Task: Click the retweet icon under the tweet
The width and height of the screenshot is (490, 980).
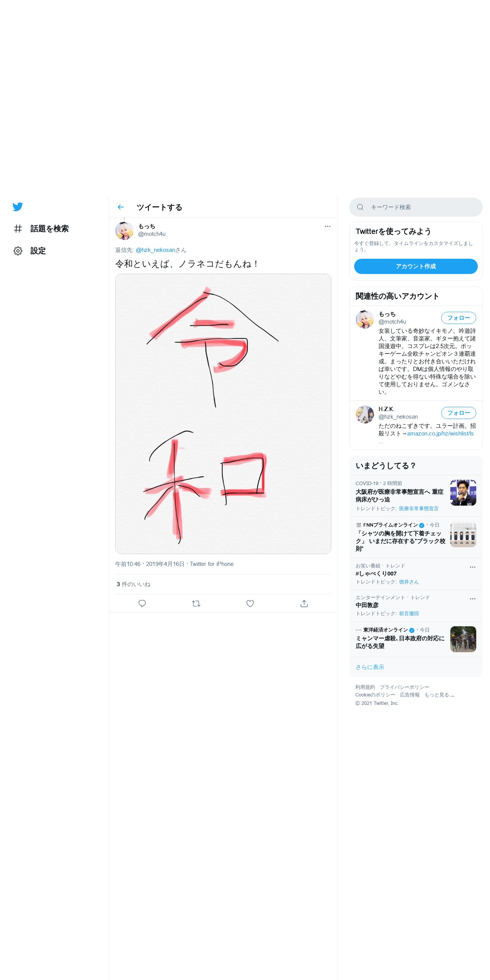Action: click(196, 603)
